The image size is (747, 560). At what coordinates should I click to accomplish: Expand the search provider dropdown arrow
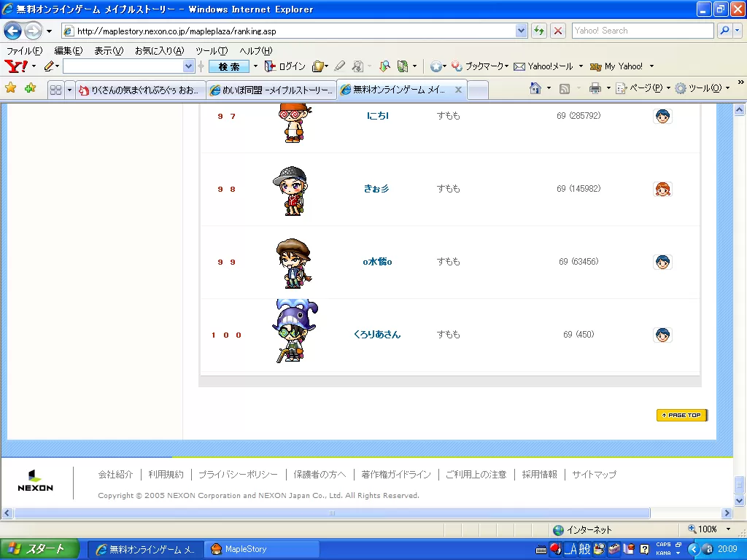coord(737,31)
